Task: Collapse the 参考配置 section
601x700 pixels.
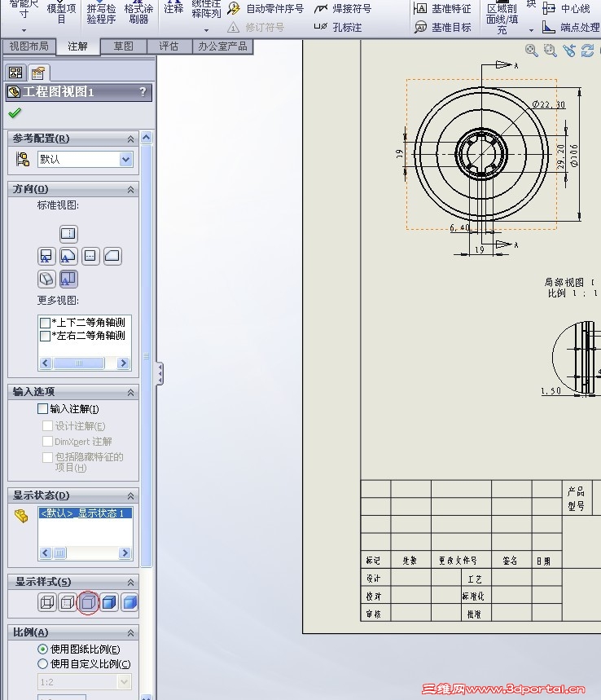Action: coord(131,139)
